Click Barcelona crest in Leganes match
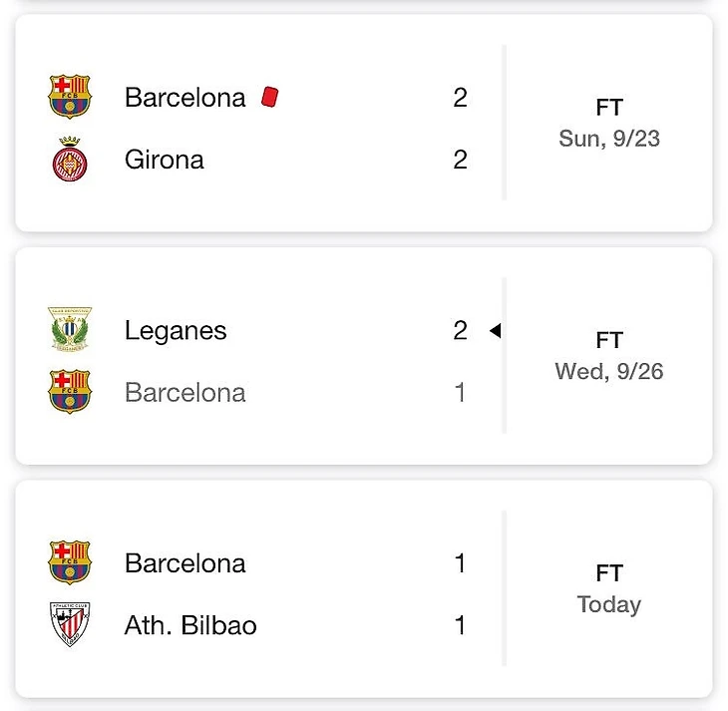Image resolution: width=728 pixels, height=711 pixels. coord(70,392)
